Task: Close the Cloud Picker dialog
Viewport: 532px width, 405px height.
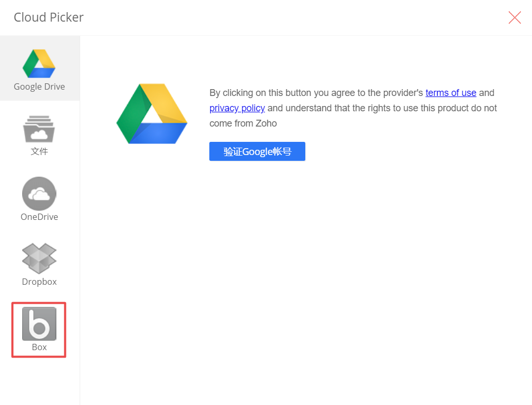Action: point(515,17)
